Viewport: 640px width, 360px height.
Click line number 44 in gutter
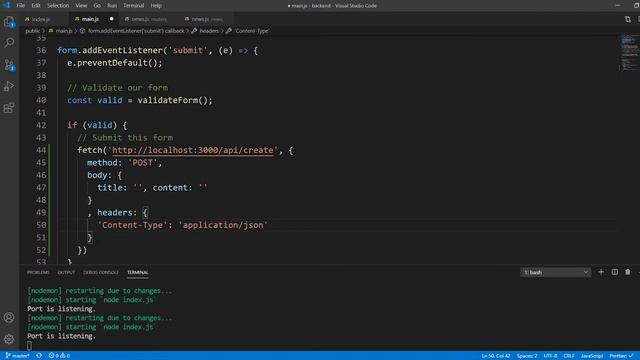(41, 150)
